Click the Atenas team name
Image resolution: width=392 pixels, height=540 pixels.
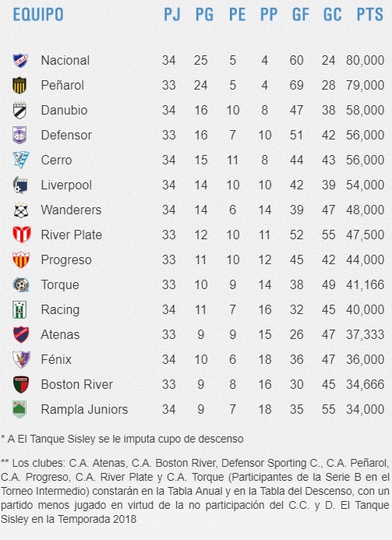click(60, 335)
